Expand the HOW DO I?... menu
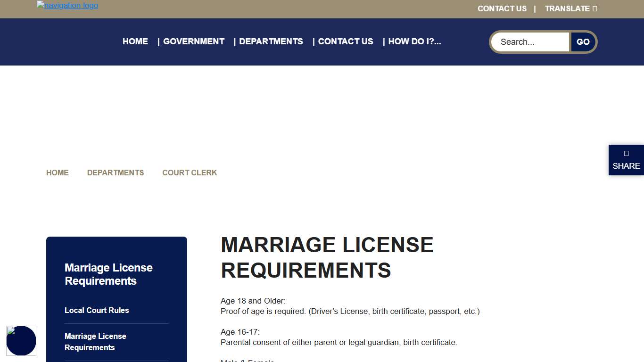 [414, 41]
